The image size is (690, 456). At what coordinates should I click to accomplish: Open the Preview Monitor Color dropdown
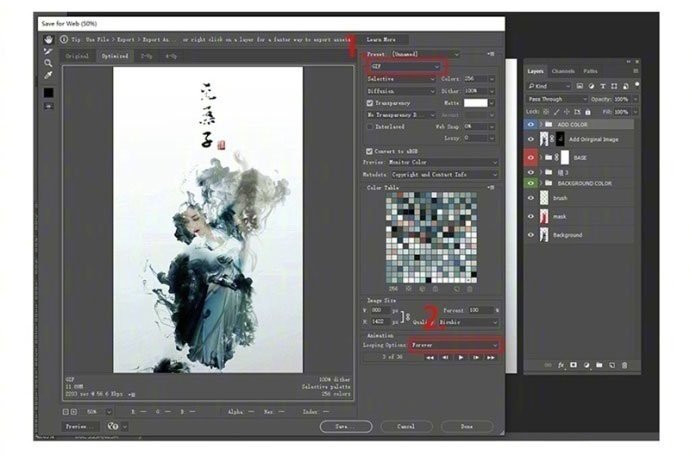point(442,162)
